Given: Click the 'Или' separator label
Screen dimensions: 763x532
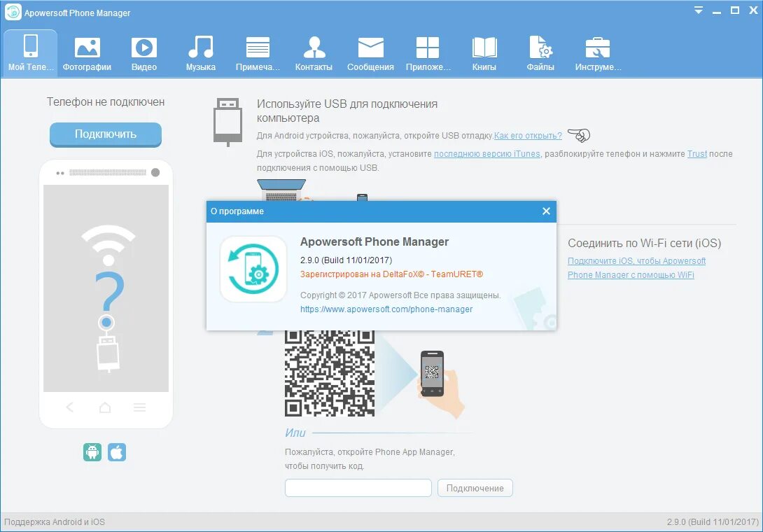Looking at the screenshot, I should pos(295,433).
